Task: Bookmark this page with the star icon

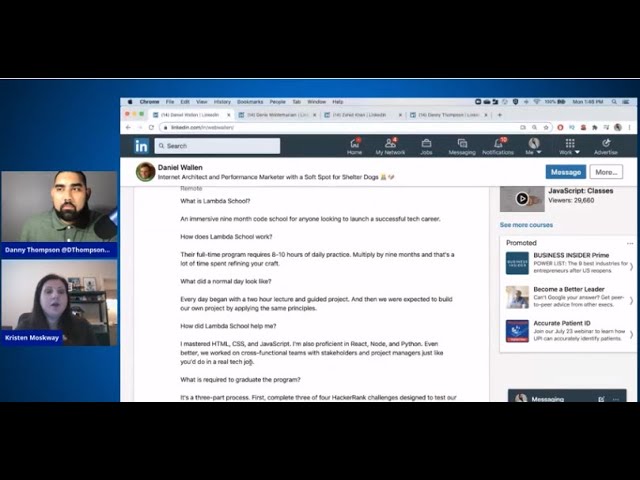Action: (546, 127)
